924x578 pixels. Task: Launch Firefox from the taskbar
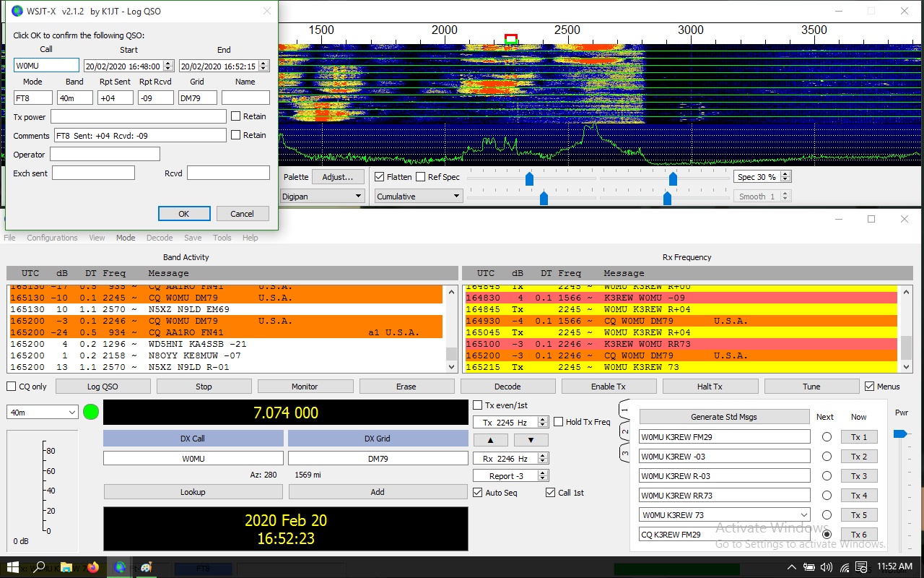click(x=93, y=567)
